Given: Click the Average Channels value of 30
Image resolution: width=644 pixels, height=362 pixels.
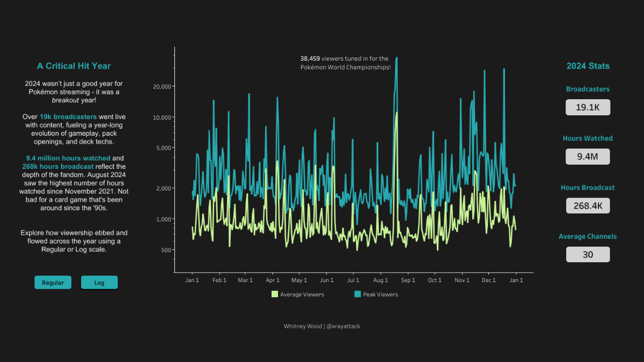Looking at the screenshot, I should (x=588, y=255).
